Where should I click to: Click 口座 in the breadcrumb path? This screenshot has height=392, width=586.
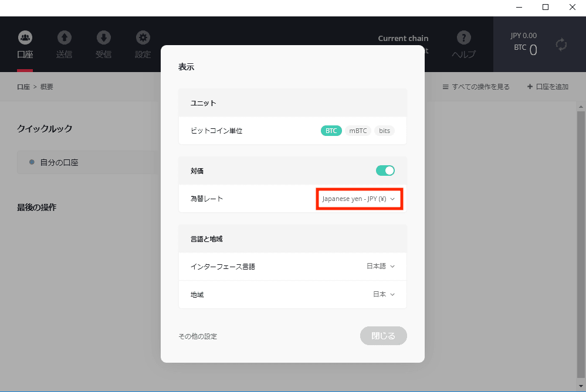(x=23, y=87)
